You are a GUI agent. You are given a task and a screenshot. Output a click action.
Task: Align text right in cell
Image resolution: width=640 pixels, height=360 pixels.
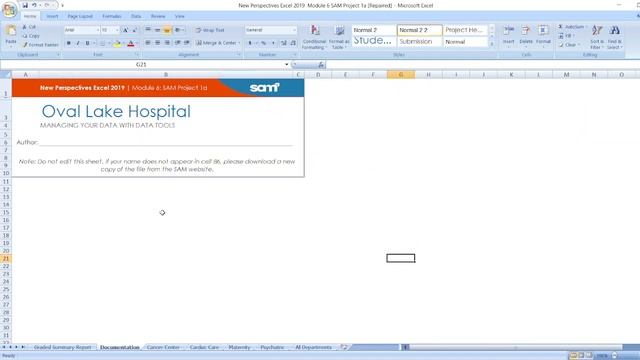(167, 43)
